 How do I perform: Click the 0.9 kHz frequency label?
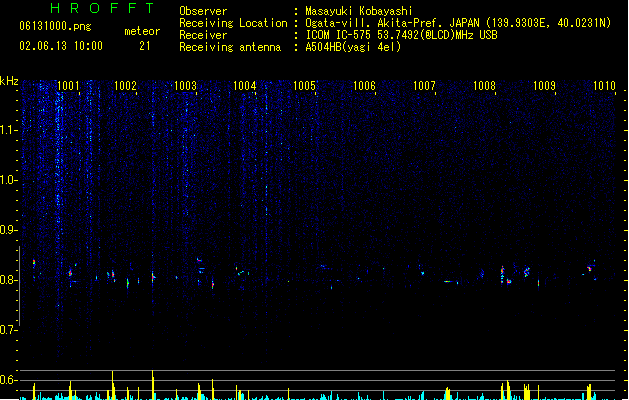(9, 230)
